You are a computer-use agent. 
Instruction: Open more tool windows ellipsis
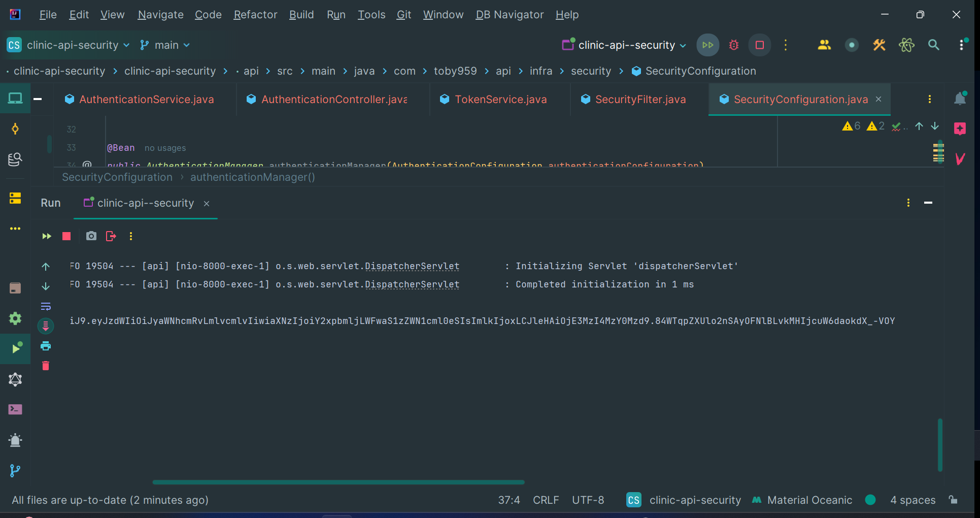click(15, 229)
